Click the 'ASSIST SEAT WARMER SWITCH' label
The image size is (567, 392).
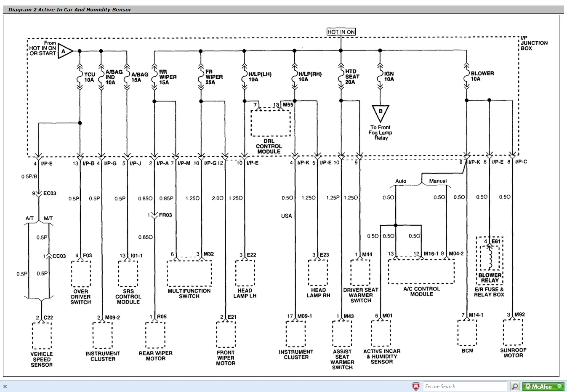point(342,359)
